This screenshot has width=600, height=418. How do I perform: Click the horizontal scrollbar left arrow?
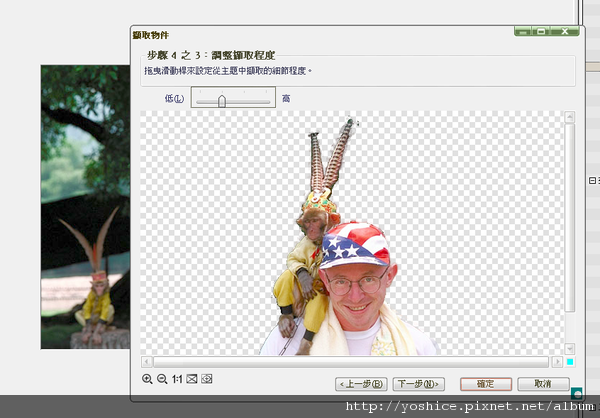(x=147, y=362)
